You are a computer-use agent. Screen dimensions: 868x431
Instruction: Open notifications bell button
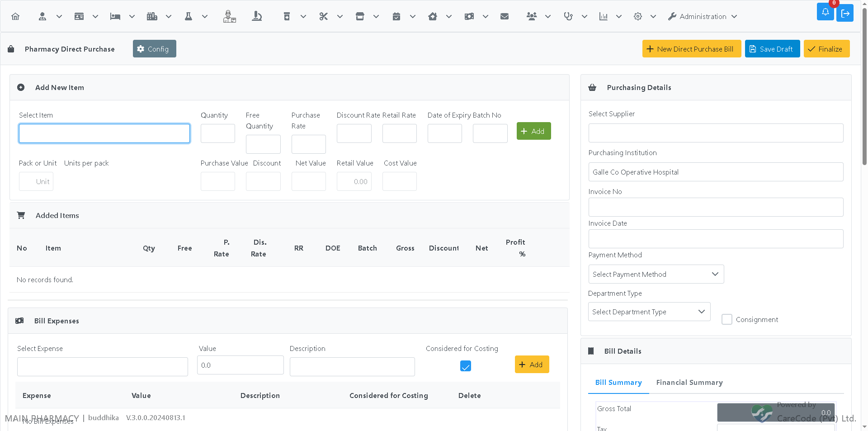coord(826,12)
